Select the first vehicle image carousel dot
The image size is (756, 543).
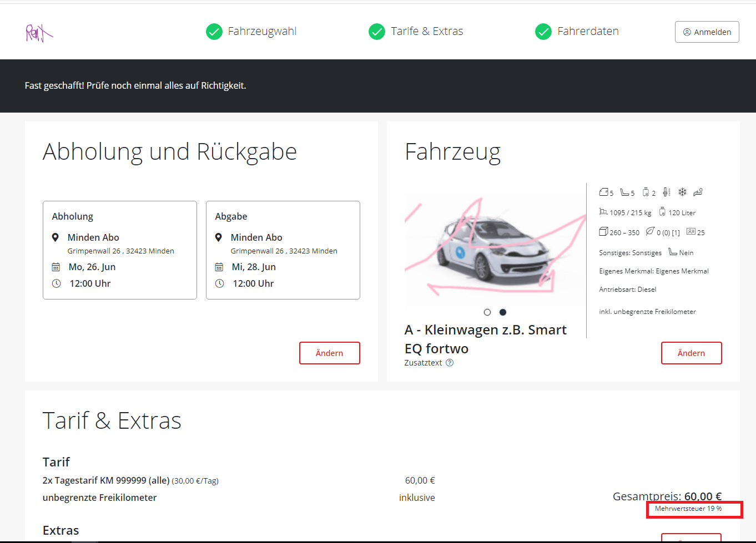coord(487,312)
